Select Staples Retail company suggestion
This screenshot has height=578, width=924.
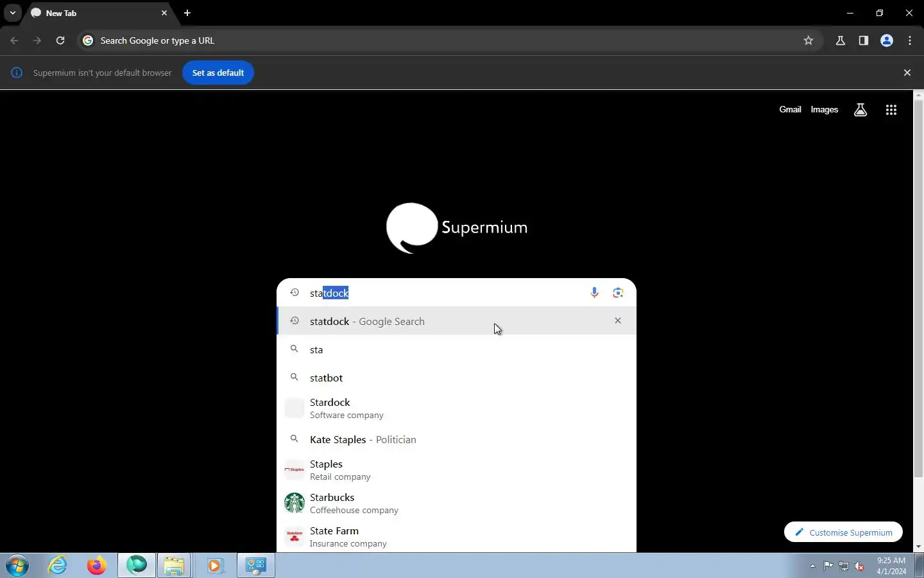[456, 470]
